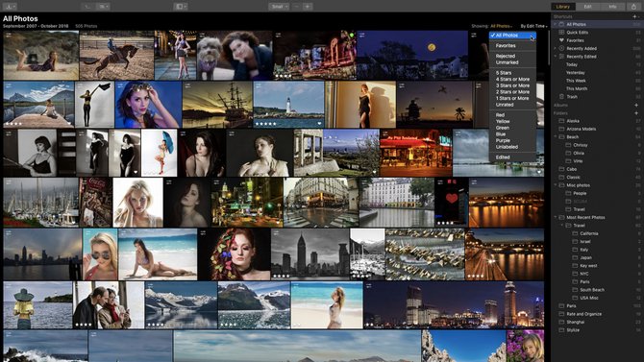The image size is (644, 362).
Task: Filter photos by Rejected flag
Action: click(x=506, y=56)
